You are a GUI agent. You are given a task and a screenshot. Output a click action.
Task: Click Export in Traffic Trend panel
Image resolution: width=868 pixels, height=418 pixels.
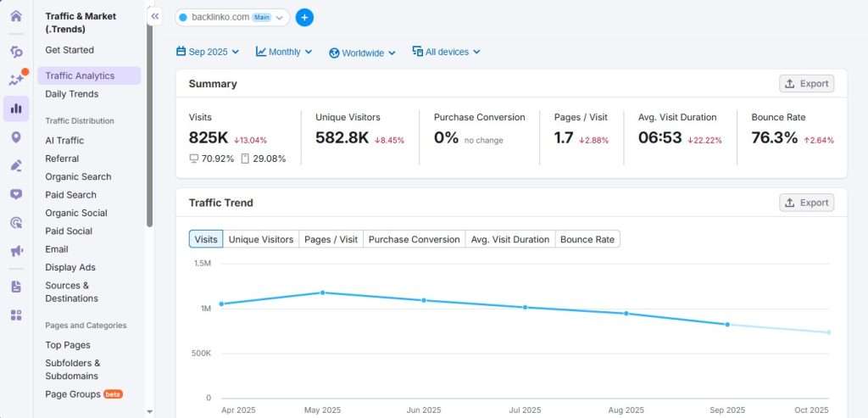pyautogui.click(x=806, y=203)
